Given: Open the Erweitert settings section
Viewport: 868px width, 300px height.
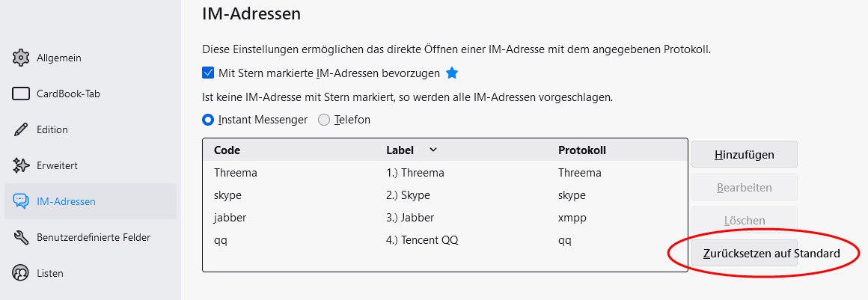Looking at the screenshot, I should coord(57,165).
